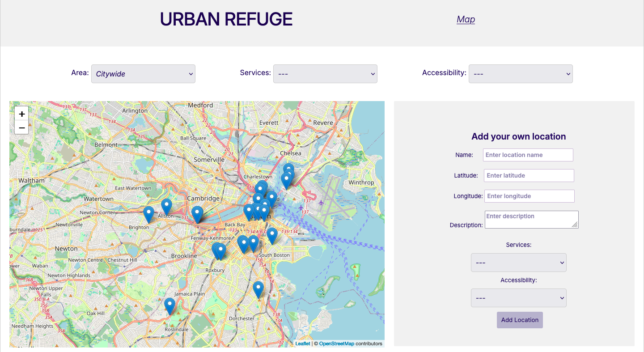The width and height of the screenshot is (644, 352).
Task: Select the marker near Charlestown
Action: click(261, 188)
